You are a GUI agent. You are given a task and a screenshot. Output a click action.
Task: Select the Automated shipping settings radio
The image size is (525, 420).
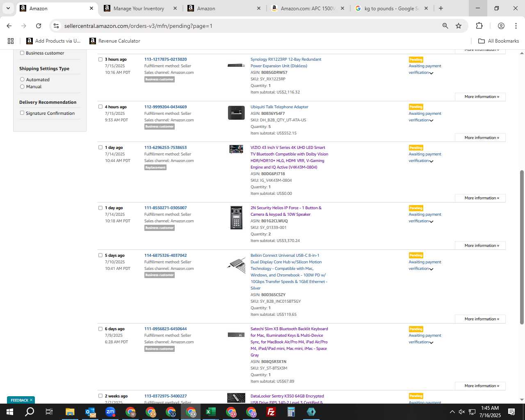pos(22,80)
